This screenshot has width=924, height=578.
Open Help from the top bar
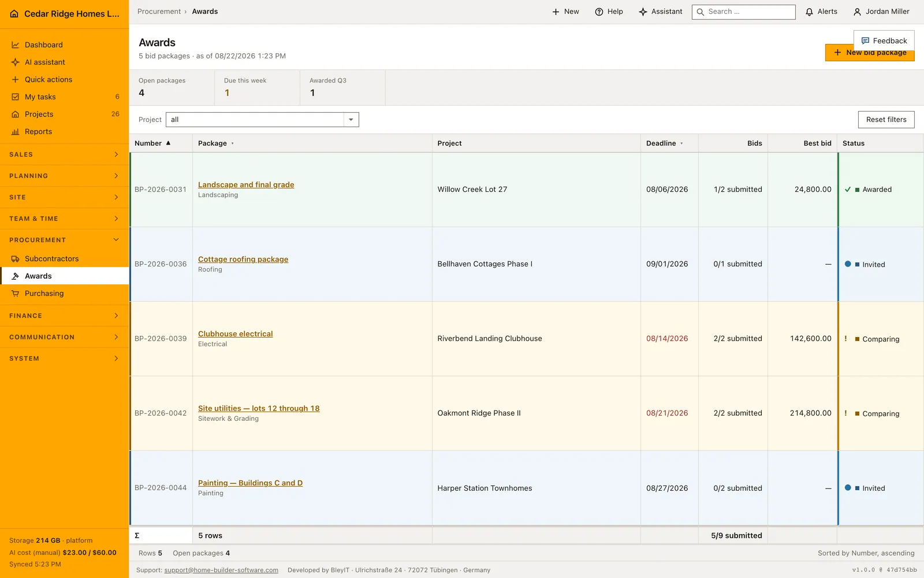(x=609, y=12)
